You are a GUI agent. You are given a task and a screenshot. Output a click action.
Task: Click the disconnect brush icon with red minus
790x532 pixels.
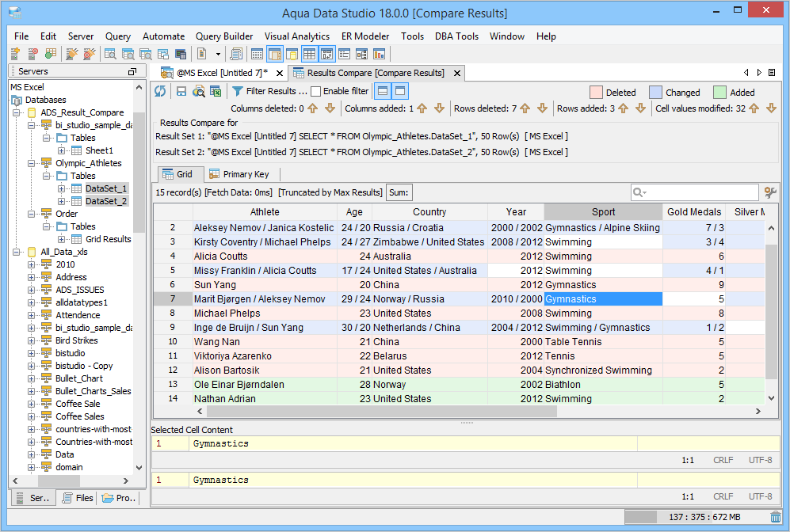tap(90, 54)
